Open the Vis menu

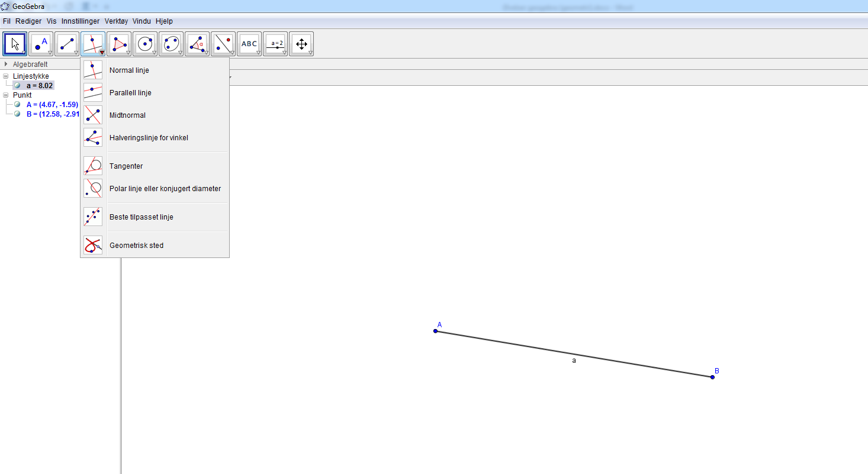point(52,21)
